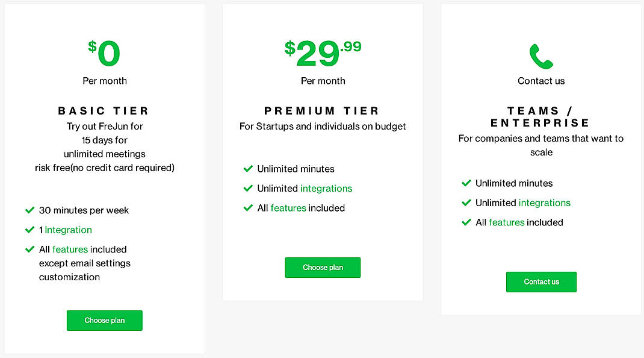Click the checkmark beside 'Unlimited minutes' in Premium Tier
Image resolution: width=644 pixels, height=358 pixels.
pos(248,169)
